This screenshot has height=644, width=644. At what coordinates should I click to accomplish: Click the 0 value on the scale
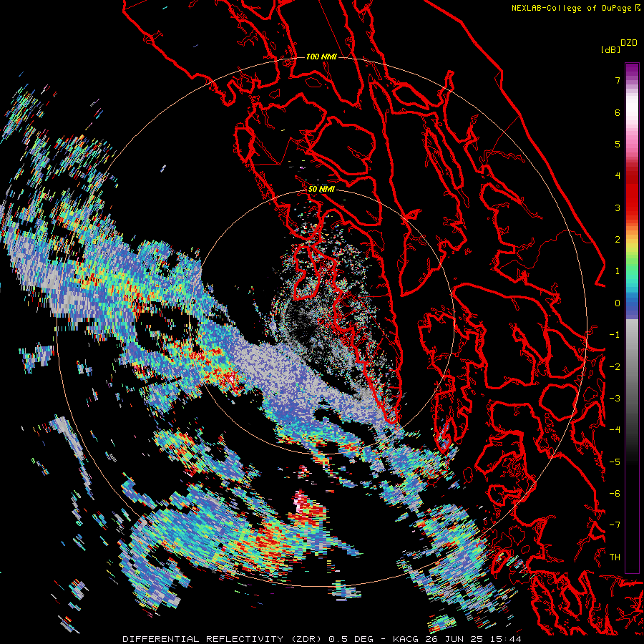coord(618,303)
